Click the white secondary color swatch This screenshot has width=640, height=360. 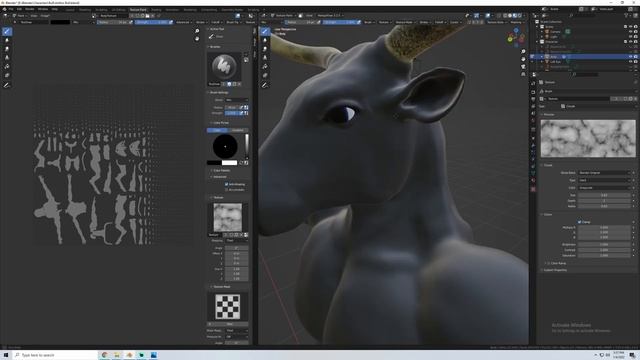[x=229, y=163]
